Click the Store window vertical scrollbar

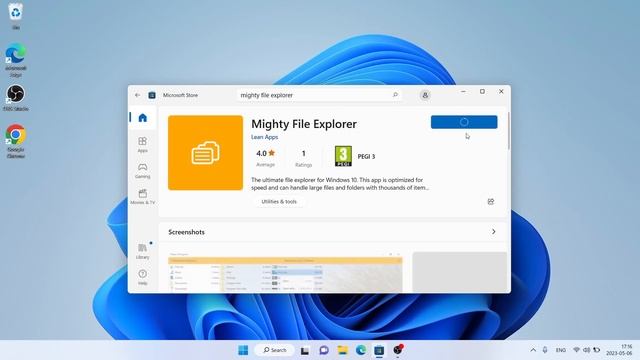509,131
